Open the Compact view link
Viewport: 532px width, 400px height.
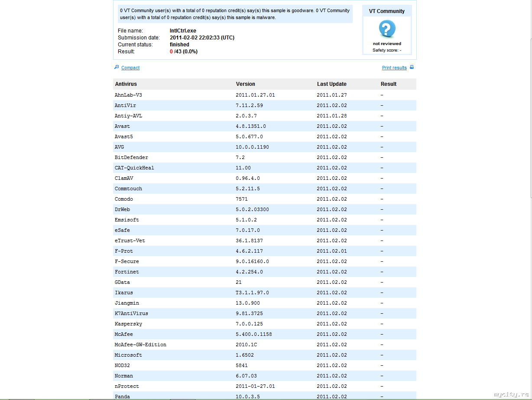coord(130,68)
